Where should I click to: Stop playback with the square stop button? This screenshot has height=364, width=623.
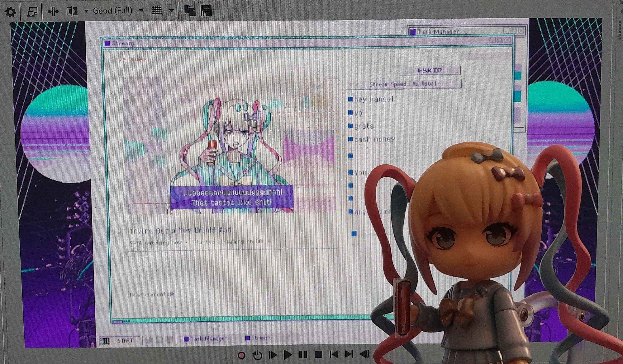point(318,354)
